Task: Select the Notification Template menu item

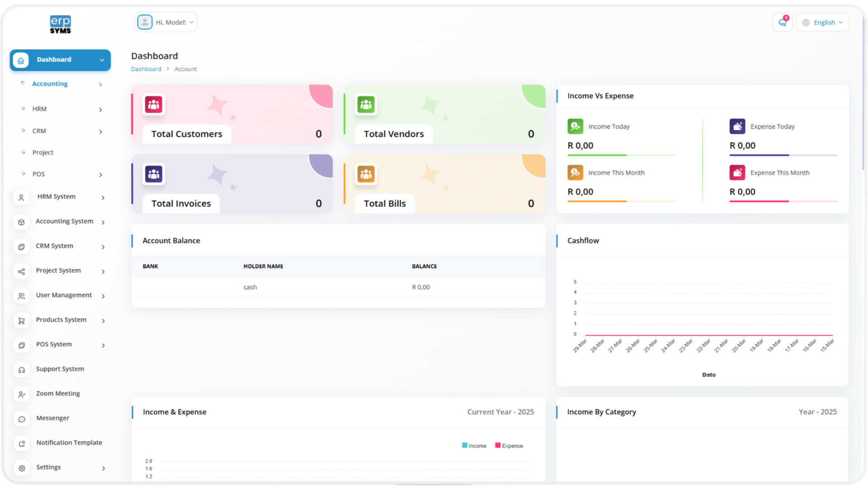Action: point(69,443)
